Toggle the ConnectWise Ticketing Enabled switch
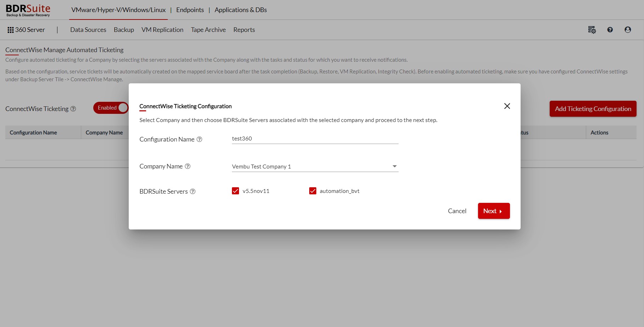This screenshot has height=327, width=644. pyautogui.click(x=111, y=108)
